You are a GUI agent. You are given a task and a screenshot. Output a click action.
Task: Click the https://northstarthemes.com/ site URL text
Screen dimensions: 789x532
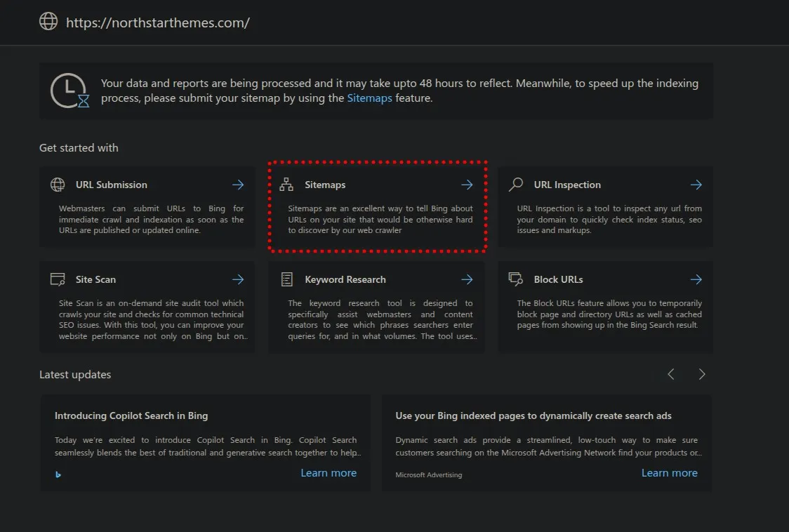pos(157,22)
